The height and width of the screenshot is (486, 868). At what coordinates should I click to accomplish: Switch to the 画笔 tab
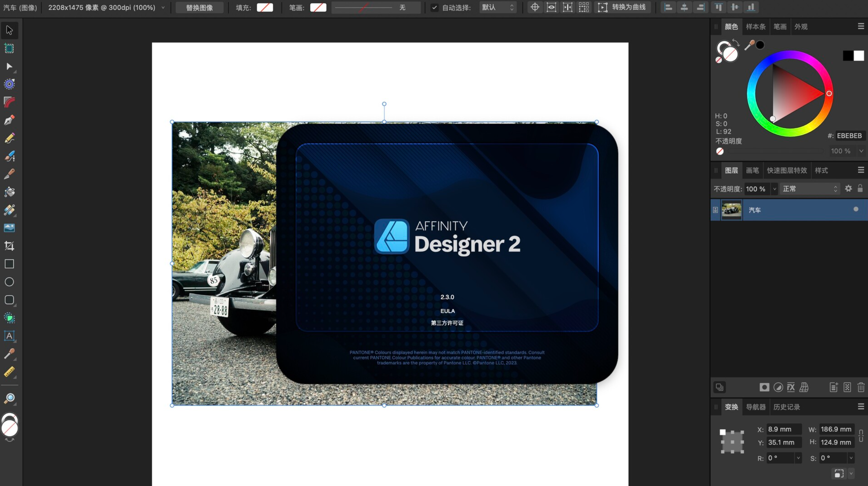753,170
